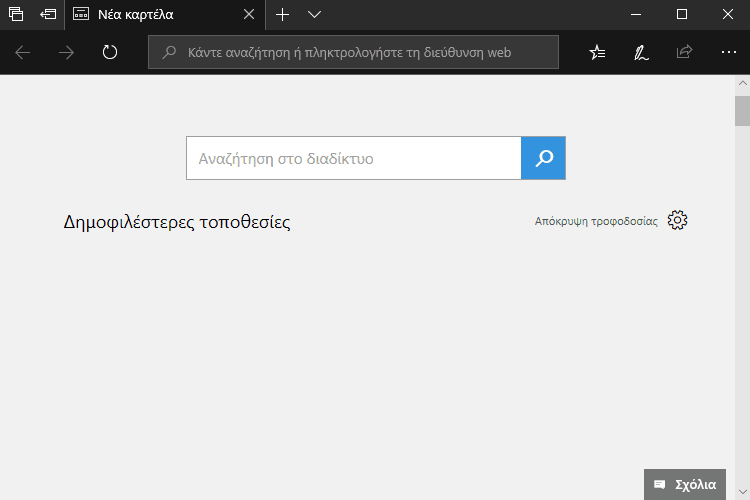This screenshot has width=750, height=500.
Task: Click the scrollbar down arrow
Action: tap(742, 491)
